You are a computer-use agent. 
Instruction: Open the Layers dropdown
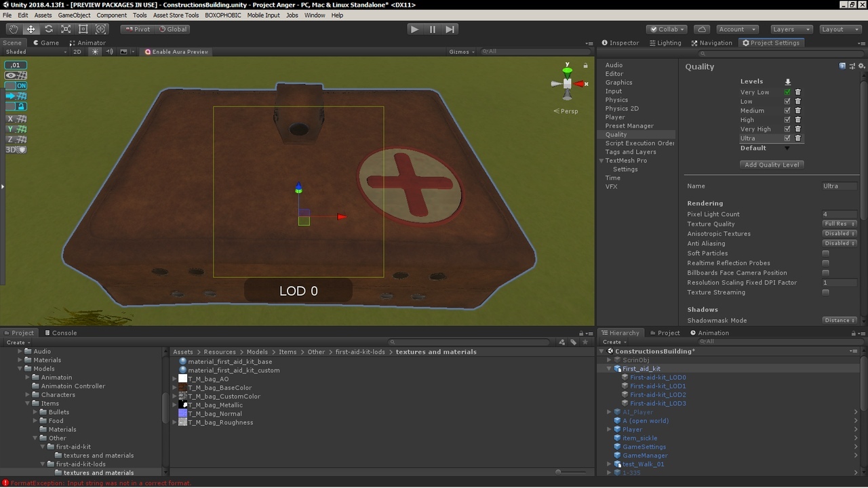[x=791, y=29]
